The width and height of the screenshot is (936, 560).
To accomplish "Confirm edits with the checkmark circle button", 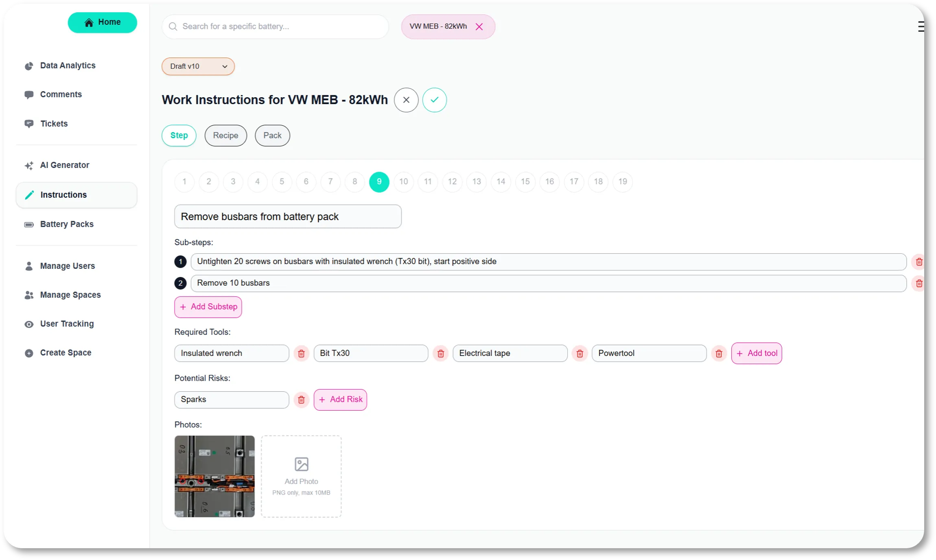I will point(434,100).
